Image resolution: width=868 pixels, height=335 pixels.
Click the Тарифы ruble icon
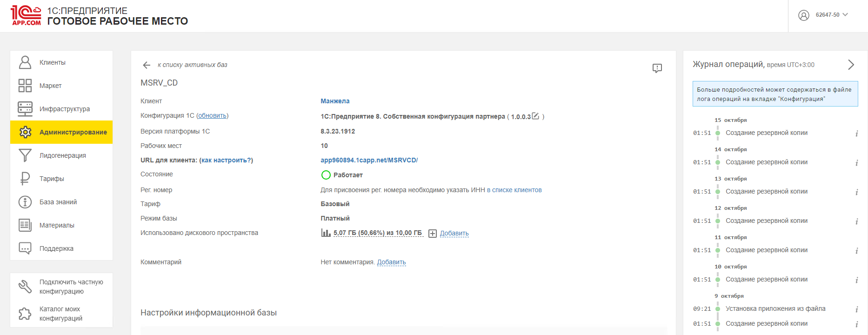25,179
